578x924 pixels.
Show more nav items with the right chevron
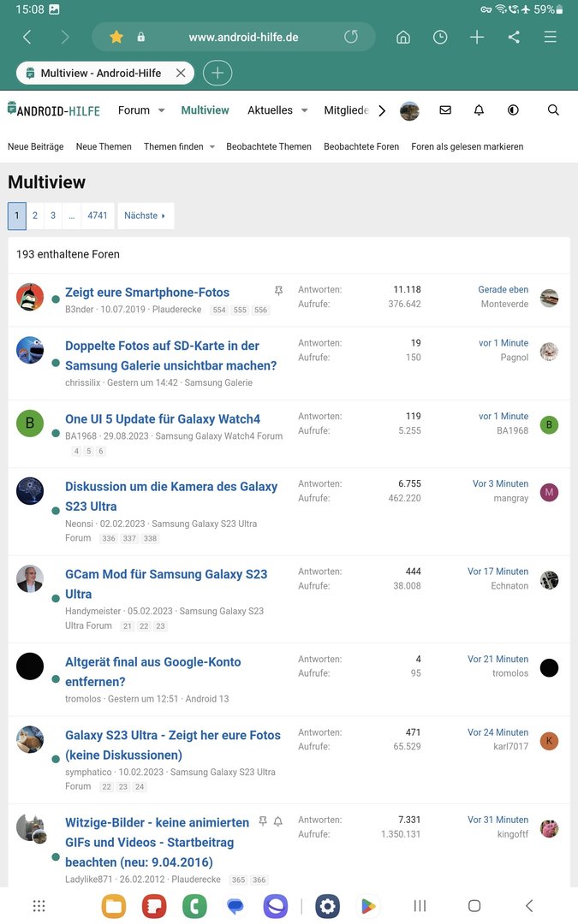pos(382,110)
